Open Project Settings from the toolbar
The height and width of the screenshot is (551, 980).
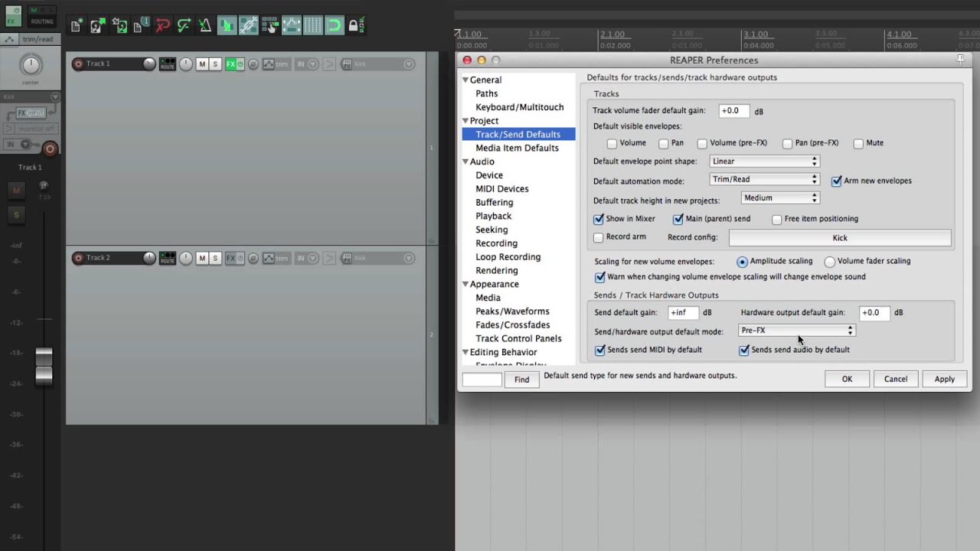pos(140,25)
